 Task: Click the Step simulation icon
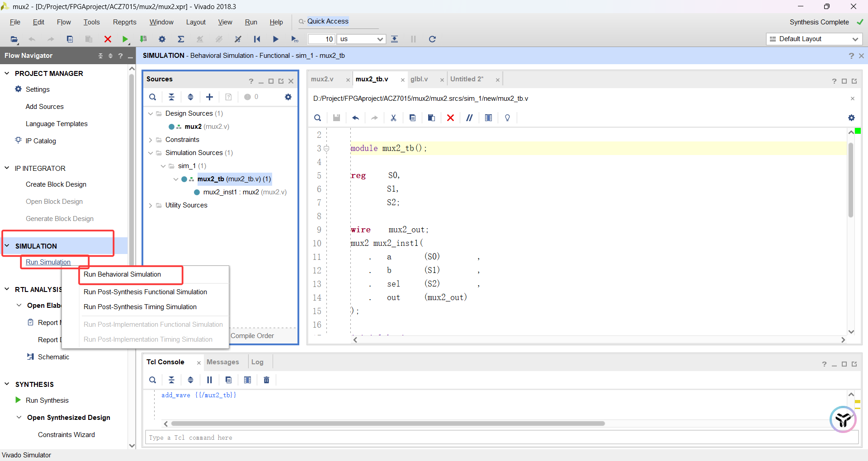[395, 39]
